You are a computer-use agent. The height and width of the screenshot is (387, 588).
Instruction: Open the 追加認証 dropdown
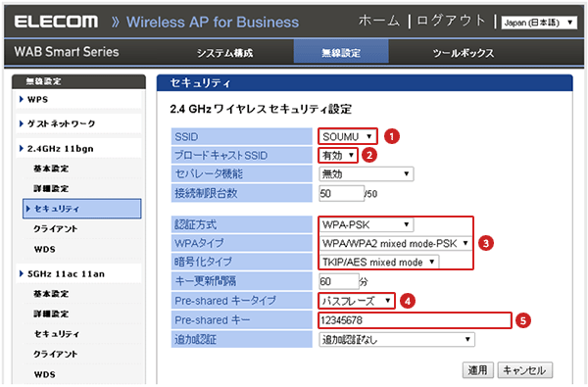coord(397,340)
